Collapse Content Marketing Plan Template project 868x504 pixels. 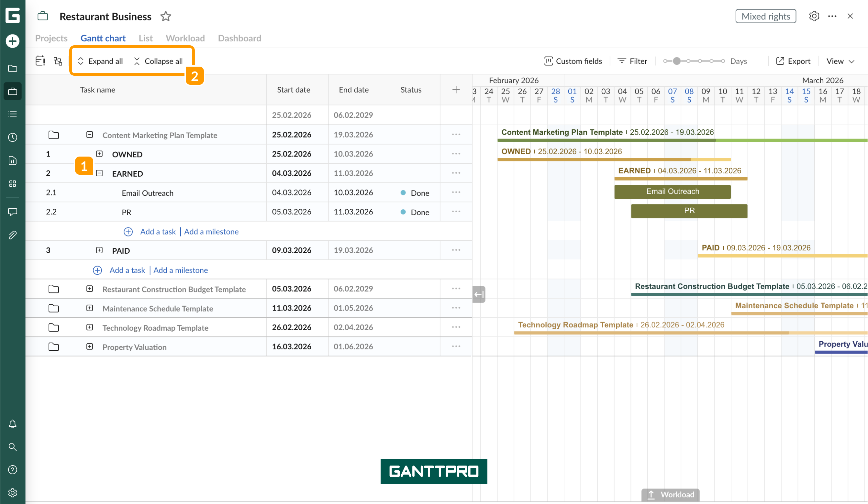coord(90,135)
